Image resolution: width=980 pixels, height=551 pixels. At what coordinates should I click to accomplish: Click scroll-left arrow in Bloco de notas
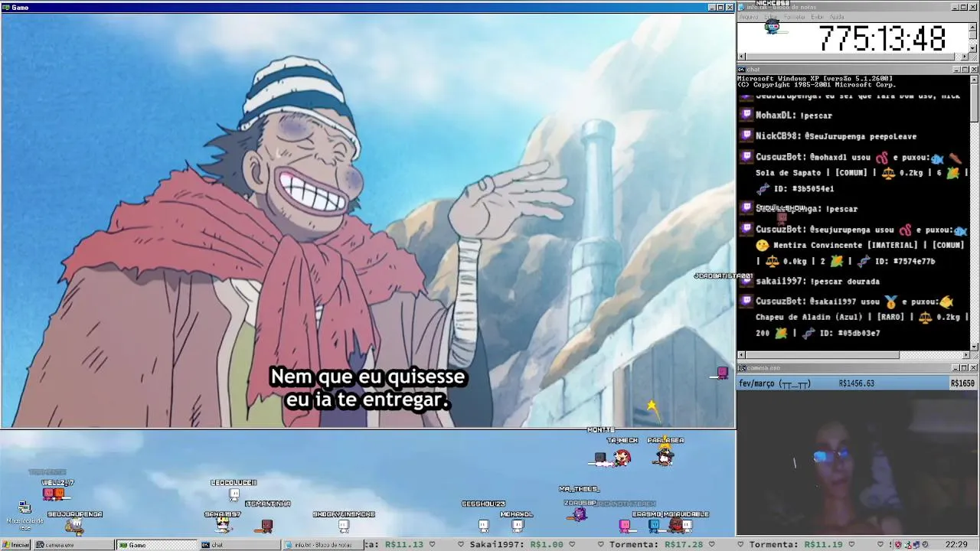click(741, 57)
